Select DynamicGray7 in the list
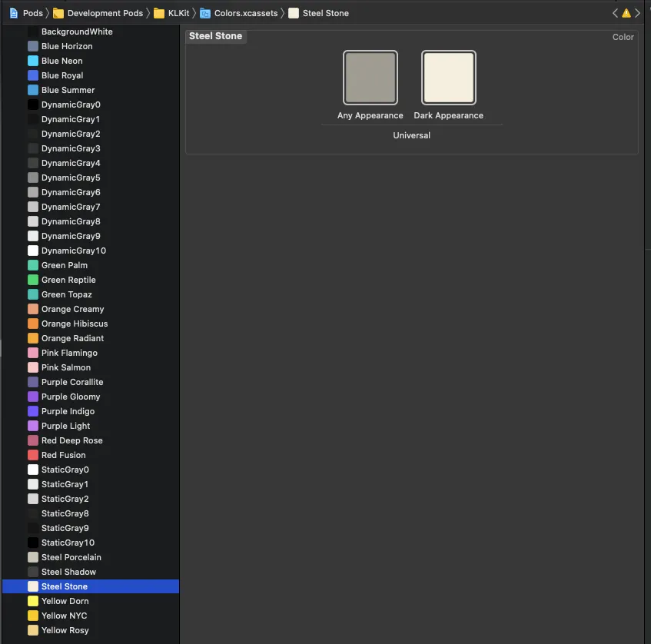This screenshot has height=644, width=651. pos(91,207)
